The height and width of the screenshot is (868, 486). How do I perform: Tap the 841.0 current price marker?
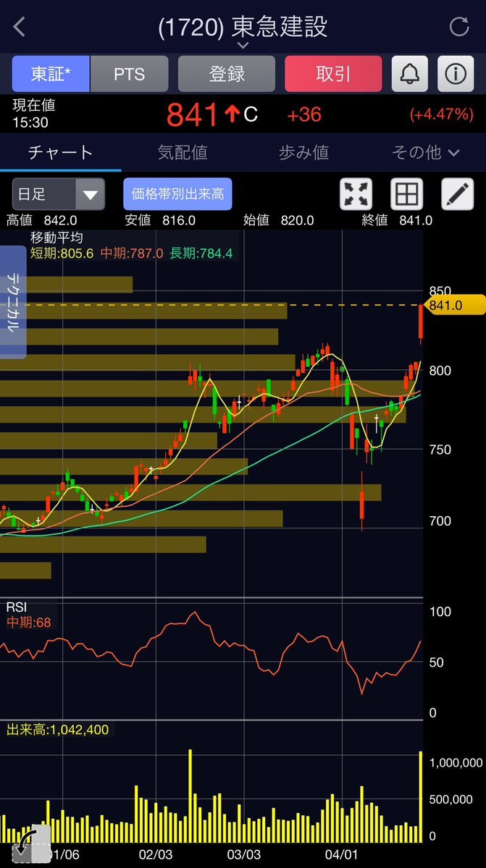454,305
